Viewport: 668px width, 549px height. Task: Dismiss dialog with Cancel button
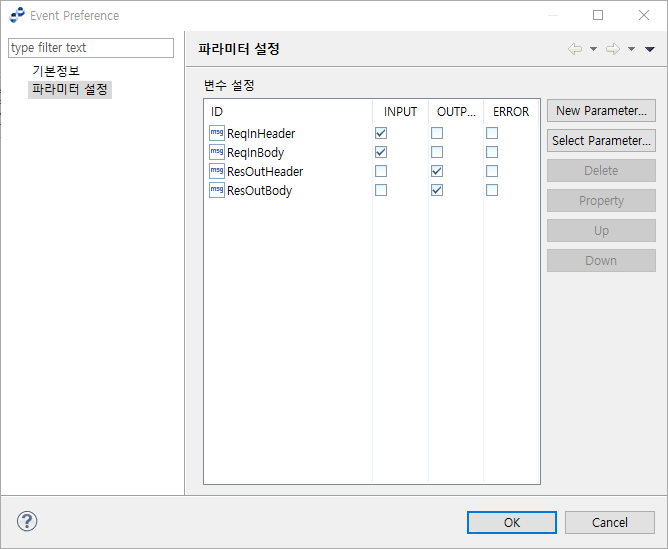click(610, 523)
